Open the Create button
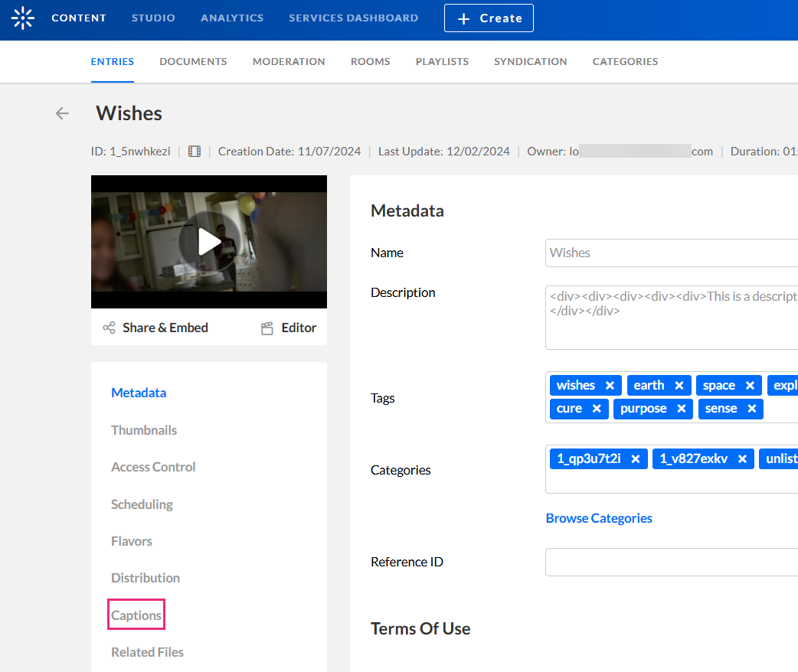Image resolution: width=798 pixels, height=672 pixels. click(x=489, y=18)
